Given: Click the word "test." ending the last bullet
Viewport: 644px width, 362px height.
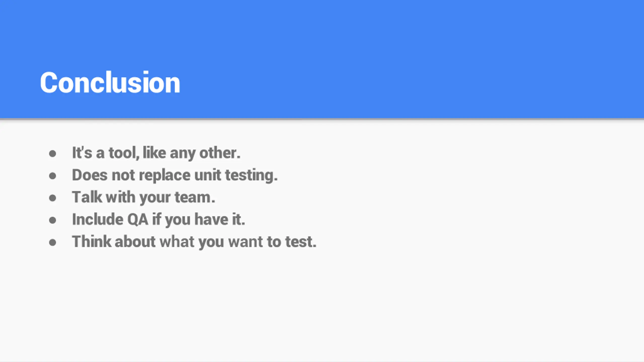Looking at the screenshot, I should 301,242.
